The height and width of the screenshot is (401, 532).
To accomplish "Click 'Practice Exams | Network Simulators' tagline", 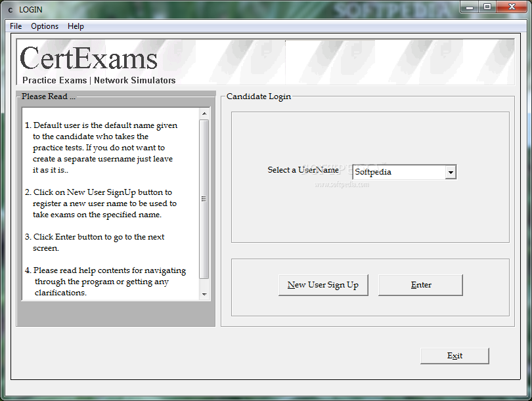I will (99, 80).
